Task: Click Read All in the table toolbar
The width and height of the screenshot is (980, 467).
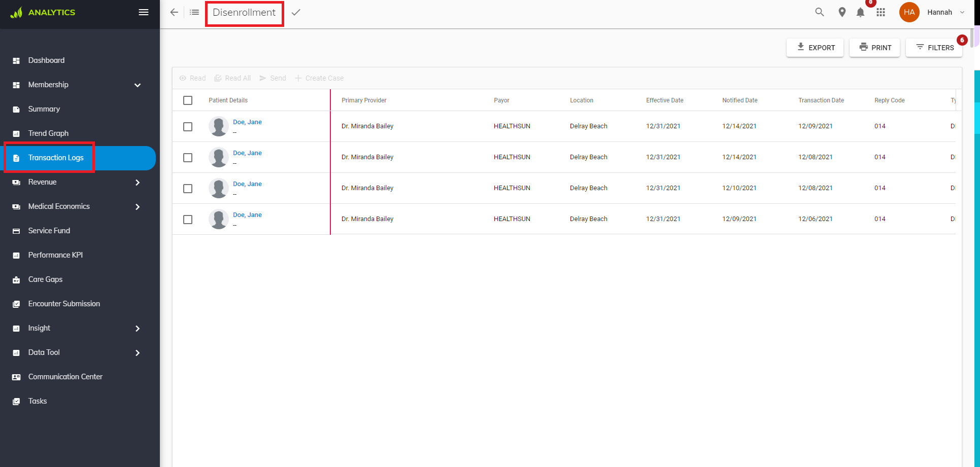Action: 232,78
